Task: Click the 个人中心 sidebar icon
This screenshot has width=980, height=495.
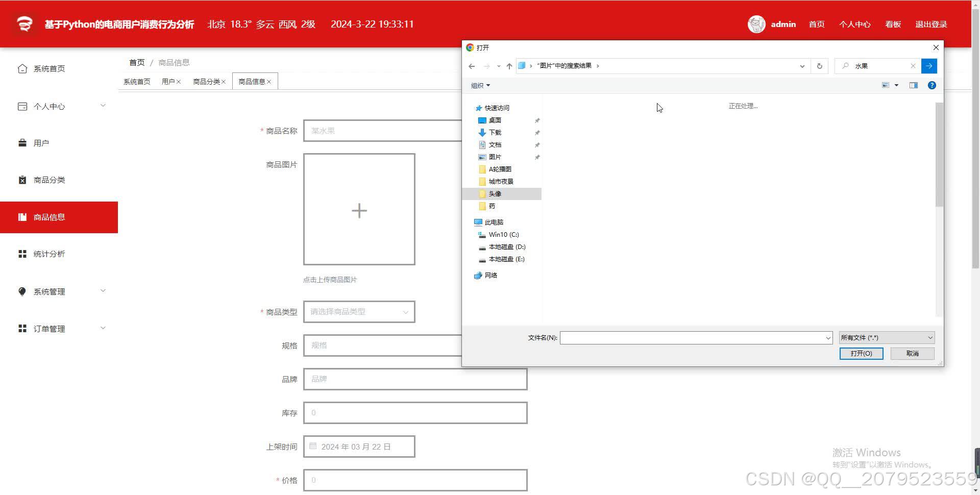Action: (x=22, y=106)
